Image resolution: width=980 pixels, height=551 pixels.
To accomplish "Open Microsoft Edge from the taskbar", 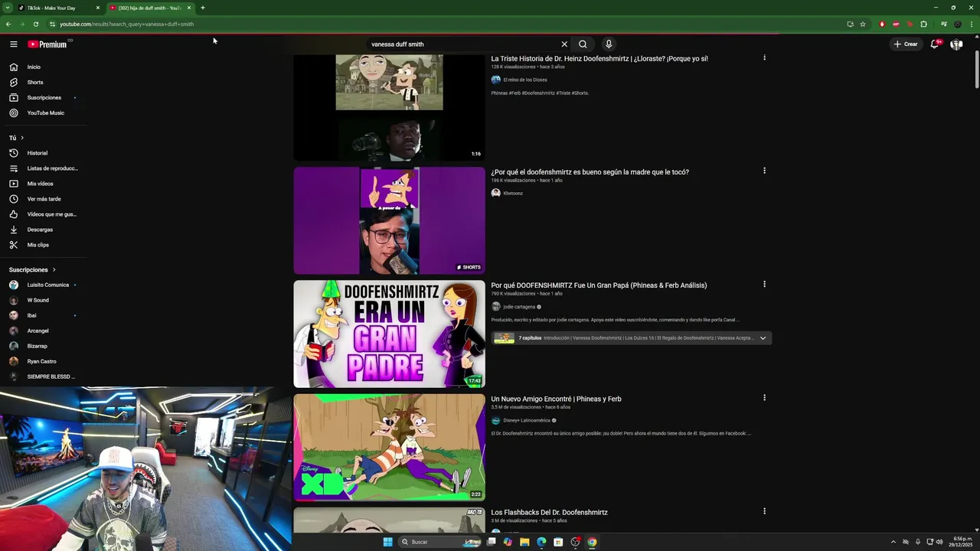I will pos(541,542).
